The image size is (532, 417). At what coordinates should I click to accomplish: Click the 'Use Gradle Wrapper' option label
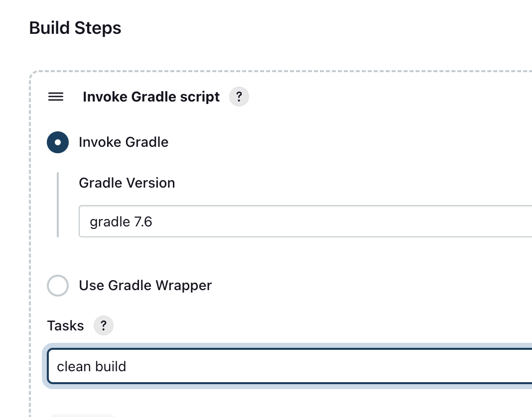tap(145, 286)
